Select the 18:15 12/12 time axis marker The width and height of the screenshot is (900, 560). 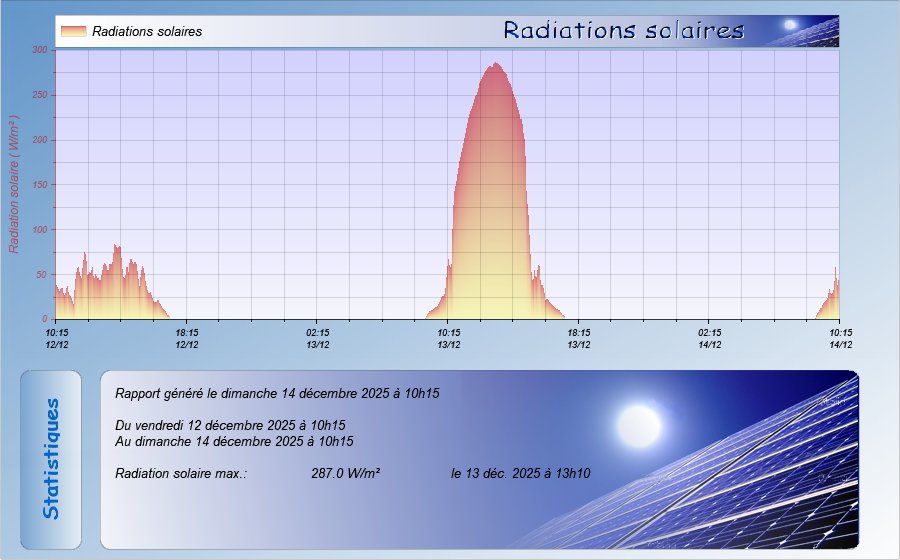tap(187, 339)
